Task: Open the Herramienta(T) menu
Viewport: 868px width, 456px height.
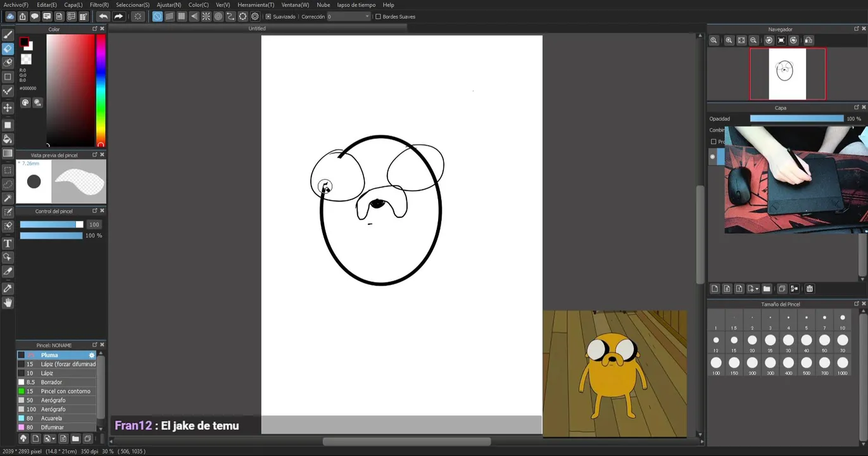Action: point(256,4)
